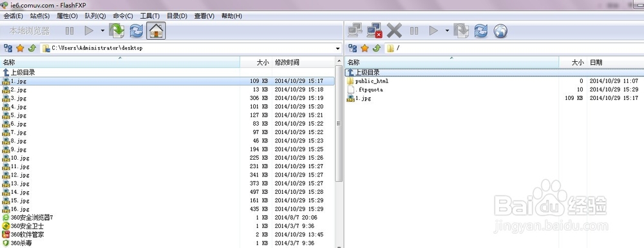Open remote folder tree icon
This screenshot has width=644, height=248.
(x=352, y=48)
